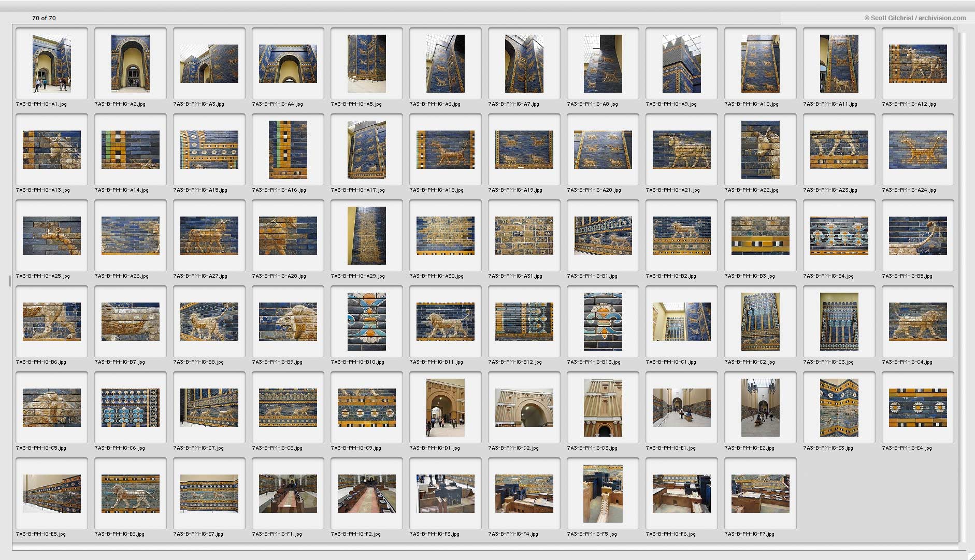This screenshot has width=975, height=560.
Task: Select the 7A3-B-PM-IG-E6.jpg lion thumbnail
Action: [x=131, y=494]
